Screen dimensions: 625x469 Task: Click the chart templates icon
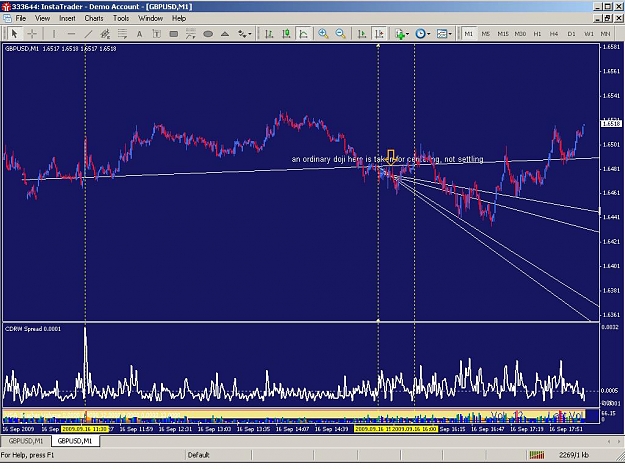(x=441, y=34)
